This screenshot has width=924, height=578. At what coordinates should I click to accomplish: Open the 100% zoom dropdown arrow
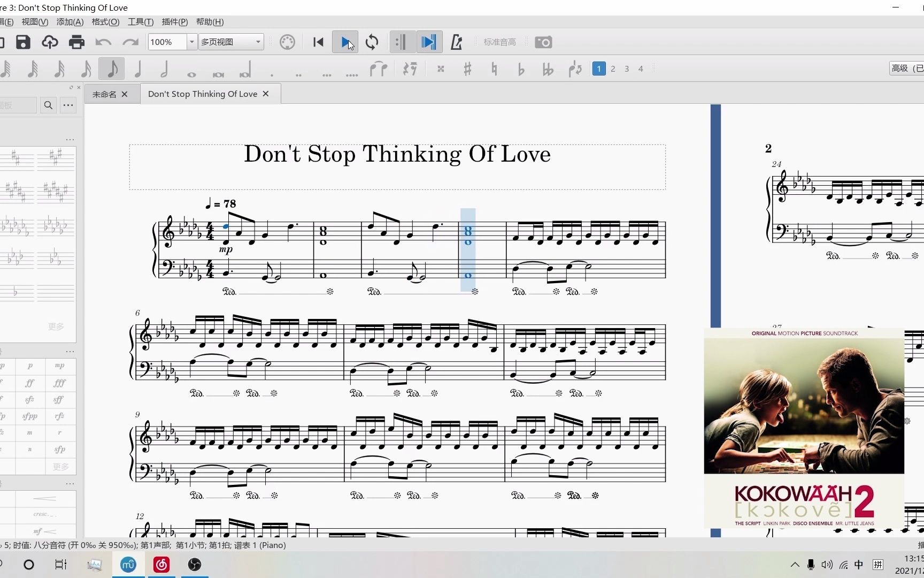click(191, 42)
